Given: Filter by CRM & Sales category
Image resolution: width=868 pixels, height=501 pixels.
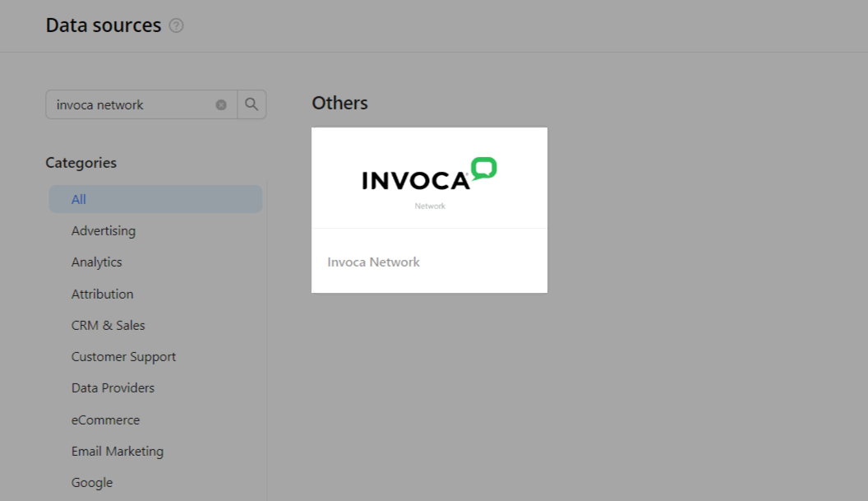Looking at the screenshot, I should click(x=108, y=325).
